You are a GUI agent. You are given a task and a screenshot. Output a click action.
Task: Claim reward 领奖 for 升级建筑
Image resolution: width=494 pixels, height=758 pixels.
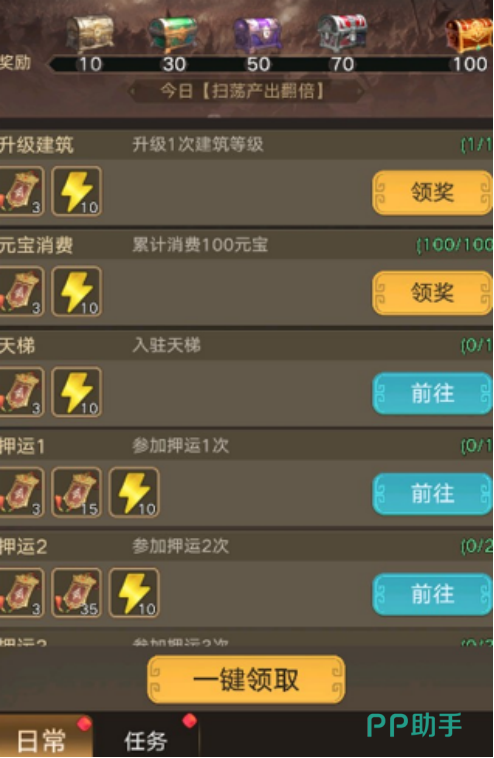tap(432, 192)
